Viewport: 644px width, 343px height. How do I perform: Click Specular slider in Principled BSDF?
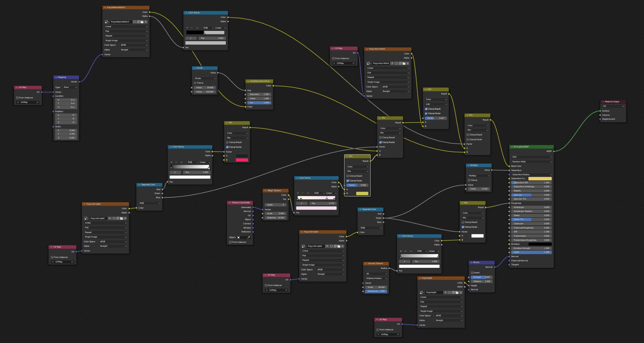[x=531, y=195]
